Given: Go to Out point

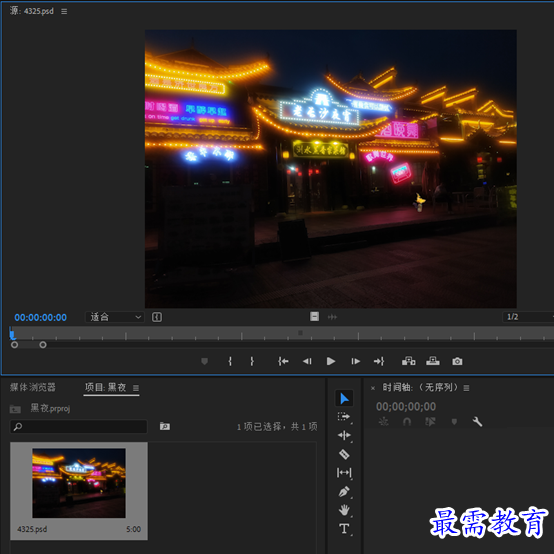Looking at the screenshot, I should pyautogui.click(x=379, y=361).
